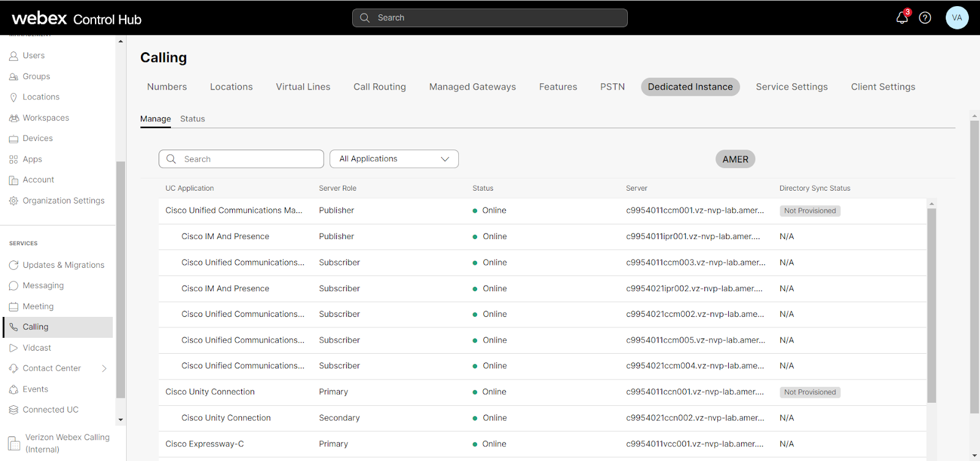This screenshot has height=461, width=980.
Task: Switch to the Locations tab under Calling
Action: (231, 87)
